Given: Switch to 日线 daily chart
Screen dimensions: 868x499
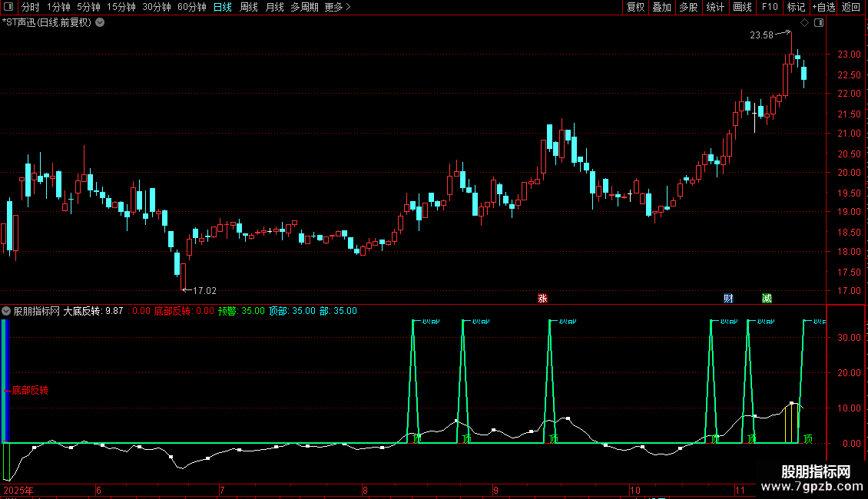Looking at the screenshot, I should (x=223, y=7).
